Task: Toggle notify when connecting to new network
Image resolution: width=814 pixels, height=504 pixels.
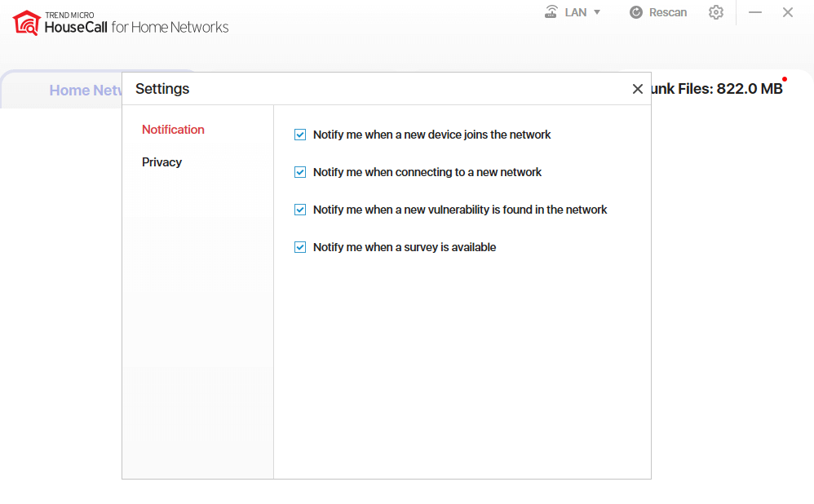Action: [300, 172]
